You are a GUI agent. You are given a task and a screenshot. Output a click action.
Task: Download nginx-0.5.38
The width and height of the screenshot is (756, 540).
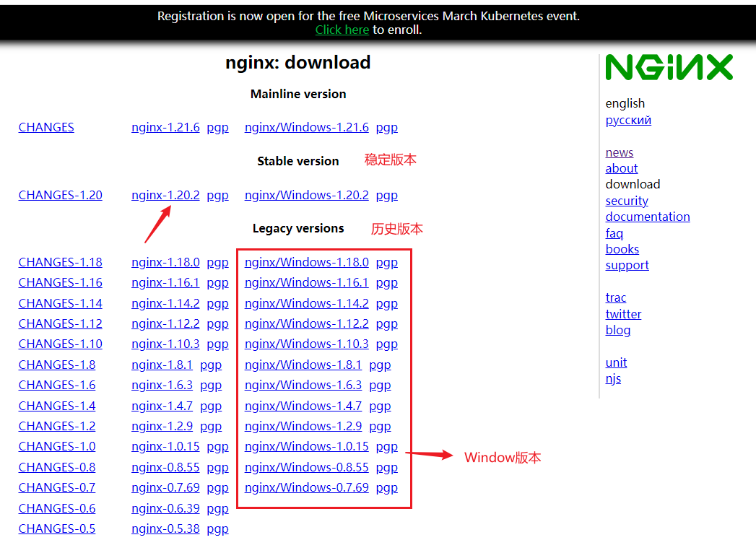coord(165,529)
